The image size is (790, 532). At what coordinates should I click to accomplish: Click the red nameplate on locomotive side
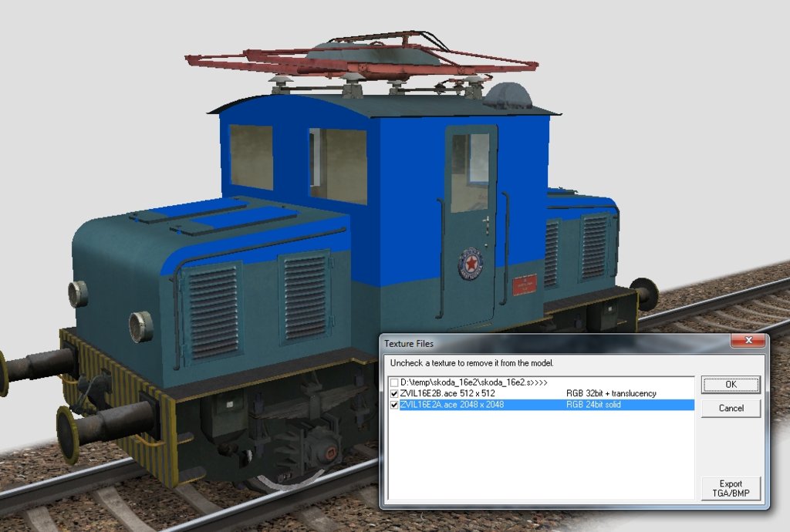pyautogui.click(x=524, y=285)
